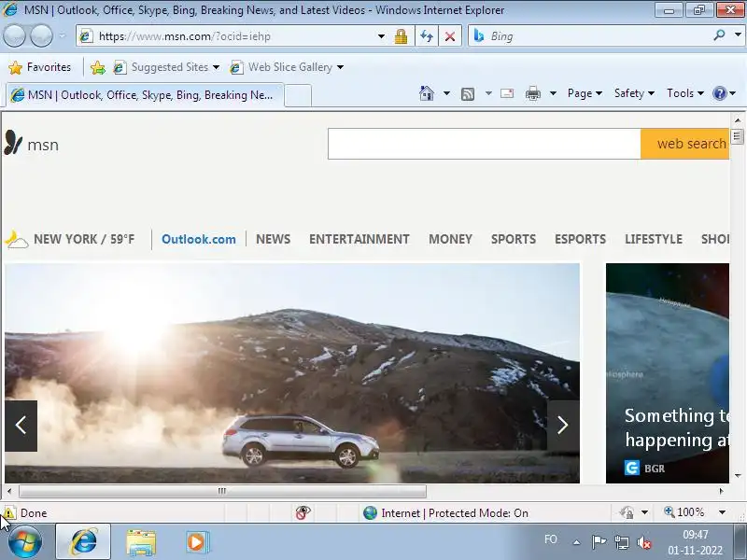Click the privacy report eye icon
Screen dimensions: 747x560
[x=303, y=512]
